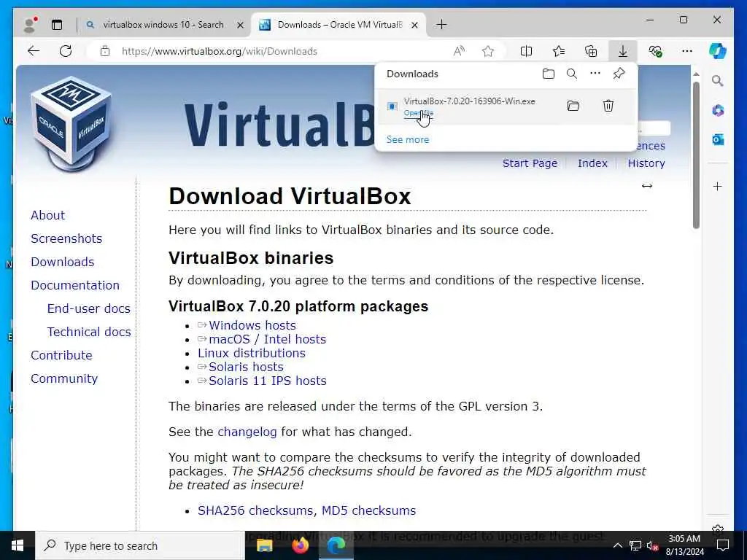
Task: Open the Start Page link
Action: [530, 163]
